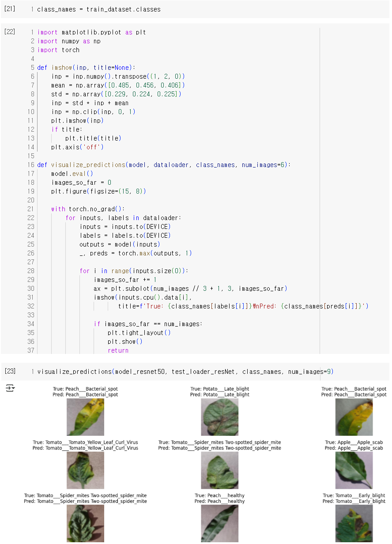Click the 'def visualize_predictions' definition line
Screen dimensions: 392x544
point(164,165)
